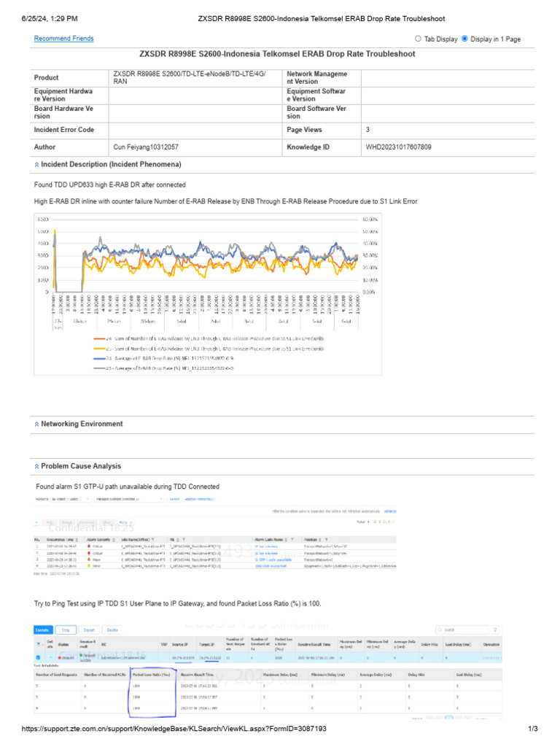Open the alarm code link in alarm row 4
Viewport: 560px width, 747px height.
271,566
